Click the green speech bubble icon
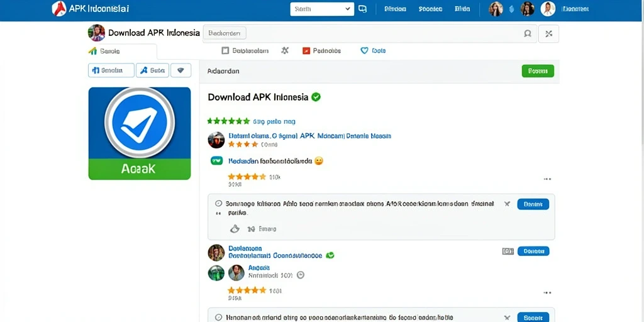The image size is (644, 322). pos(216,160)
